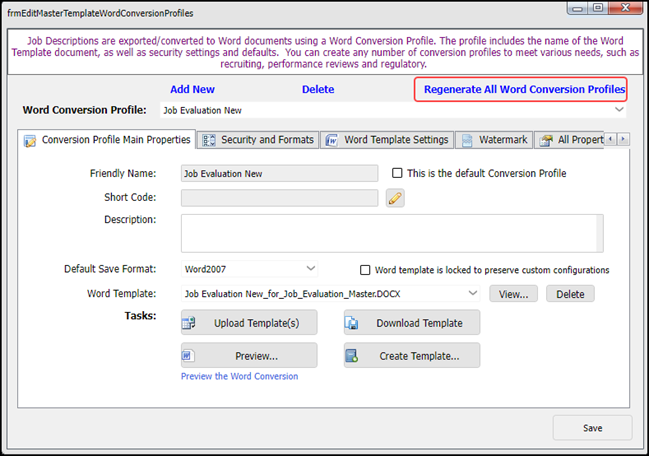Viewport: 649px width, 456px height.
Task: Click into the Description text area
Action: click(x=389, y=233)
